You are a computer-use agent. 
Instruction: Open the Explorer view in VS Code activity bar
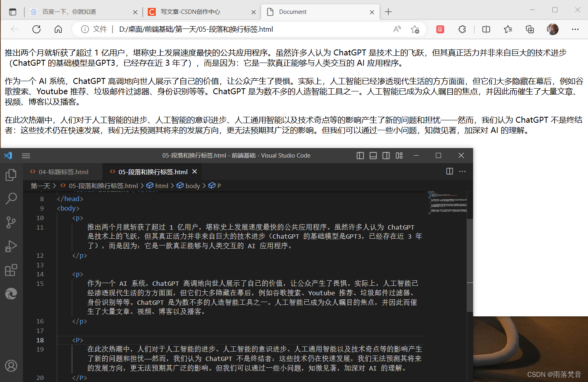point(11,175)
